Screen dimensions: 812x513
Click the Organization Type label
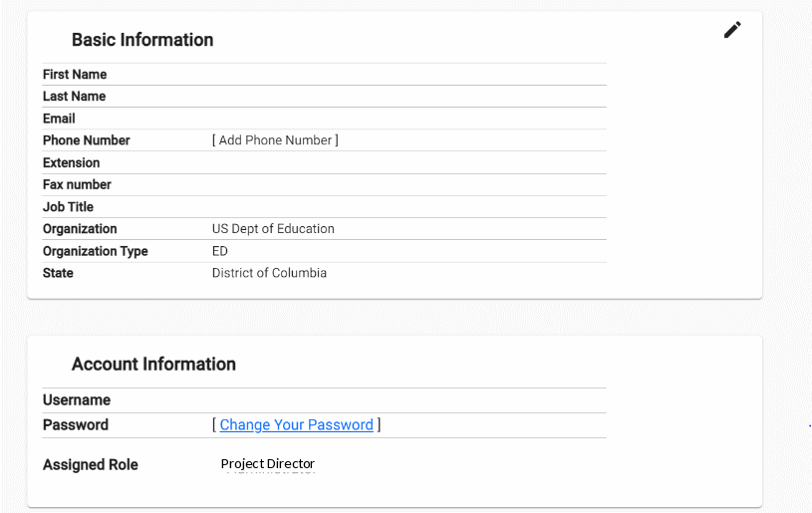[x=95, y=251]
